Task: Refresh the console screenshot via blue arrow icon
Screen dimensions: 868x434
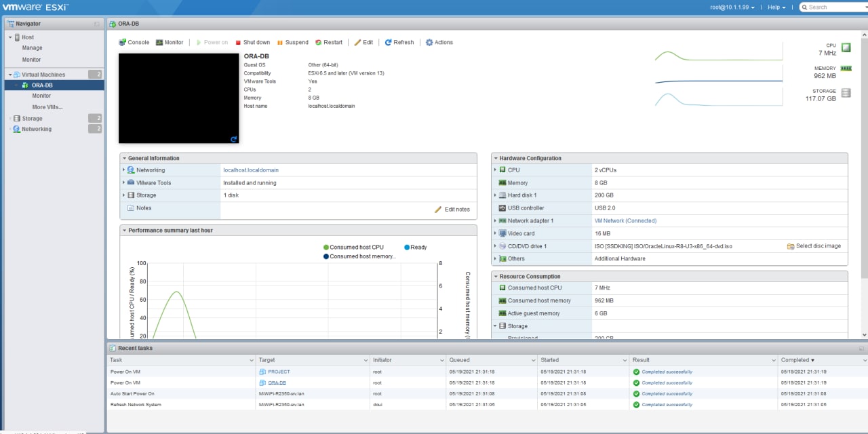Action: click(233, 138)
